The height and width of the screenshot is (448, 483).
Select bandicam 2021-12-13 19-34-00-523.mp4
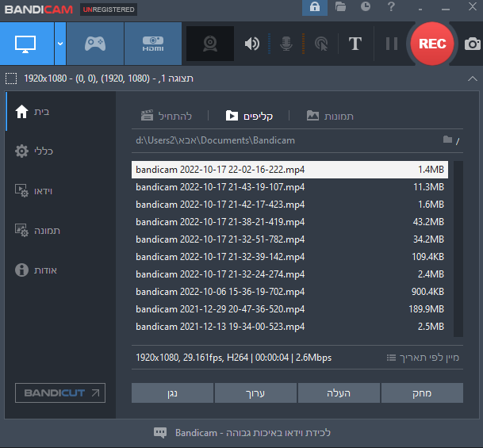click(289, 327)
